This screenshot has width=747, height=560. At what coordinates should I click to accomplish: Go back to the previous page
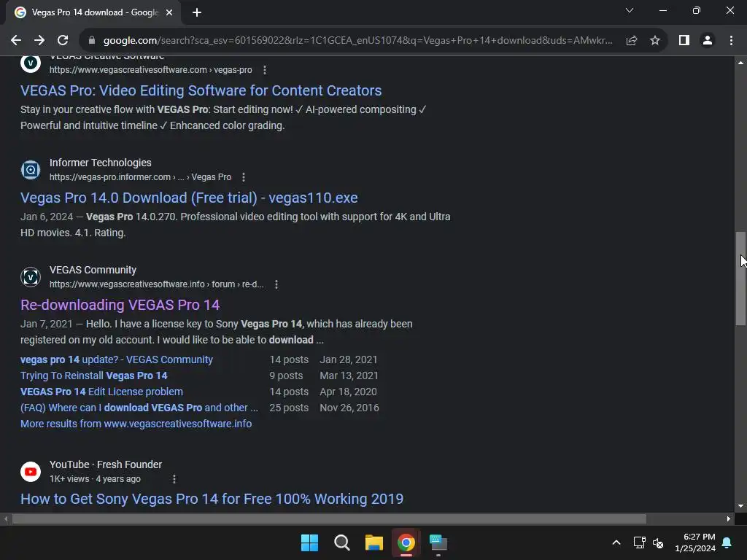16,41
